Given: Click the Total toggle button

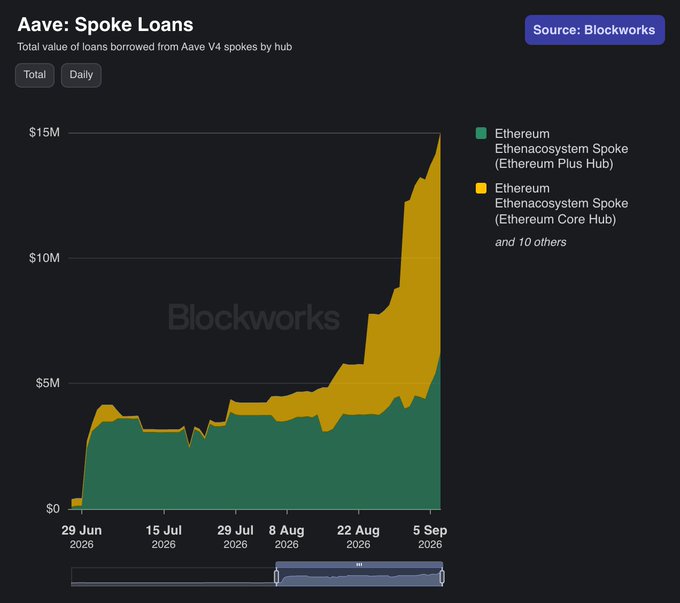Looking at the screenshot, I should pos(35,75).
